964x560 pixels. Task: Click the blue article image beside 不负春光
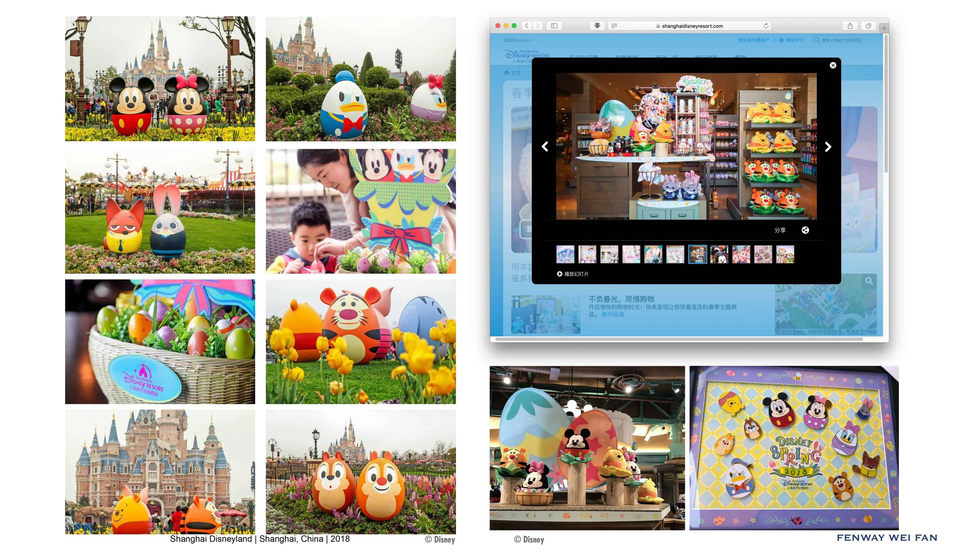(x=546, y=314)
